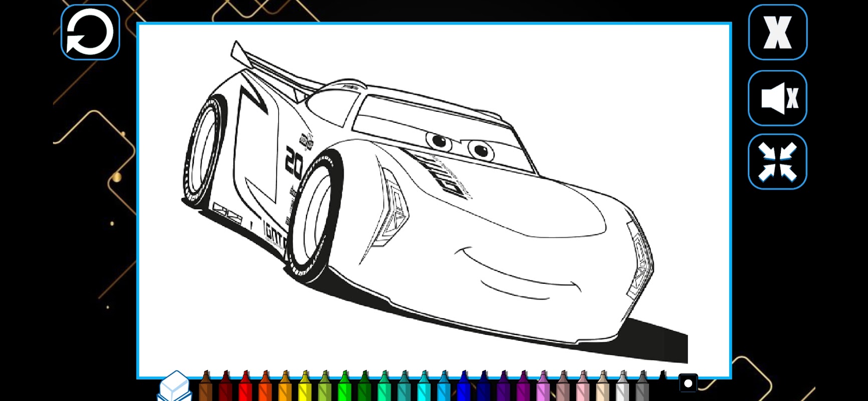
Task: Choose the black marker
Action: click(x=662, y=386)
